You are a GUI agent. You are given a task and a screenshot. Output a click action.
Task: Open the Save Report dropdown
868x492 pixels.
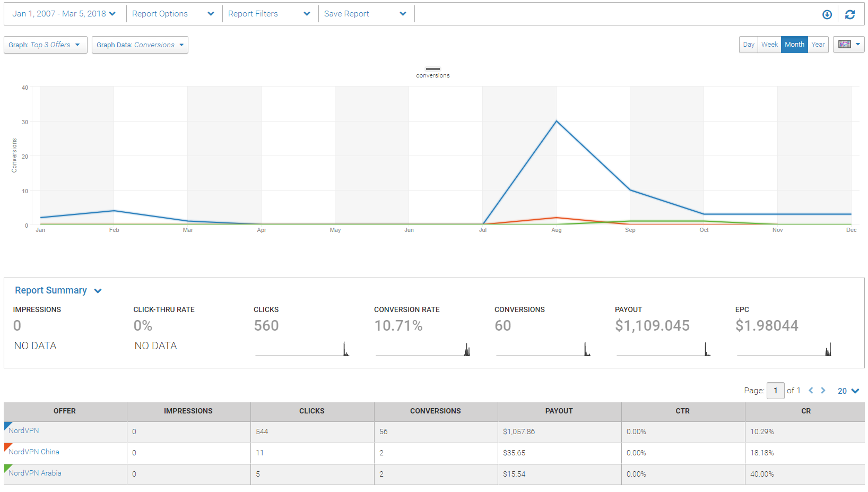point(365,14)
